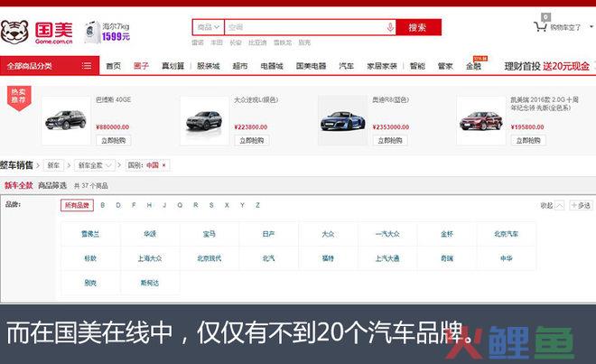
Task: Click the 比亚迪 hot search keyword
Action: pos(257,42)
